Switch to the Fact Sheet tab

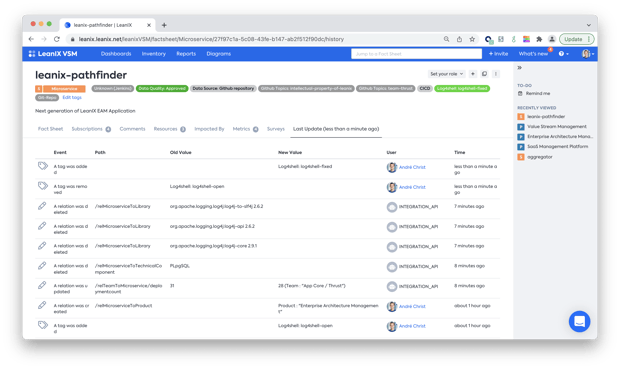(x=50, y=129)
